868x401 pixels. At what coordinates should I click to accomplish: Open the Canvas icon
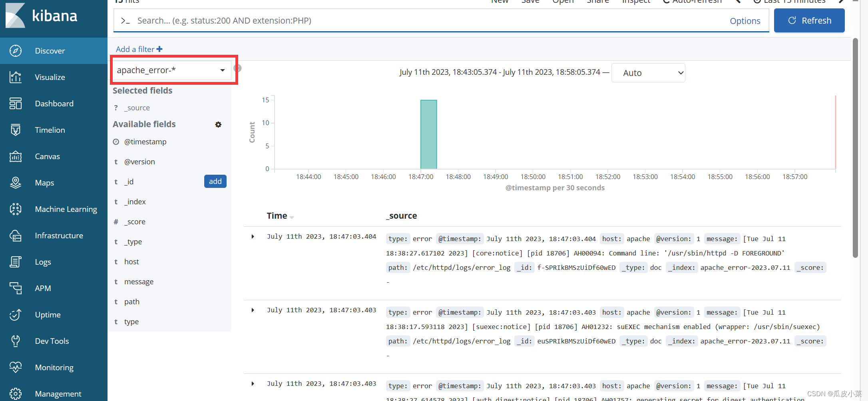(x=16, y=156)
